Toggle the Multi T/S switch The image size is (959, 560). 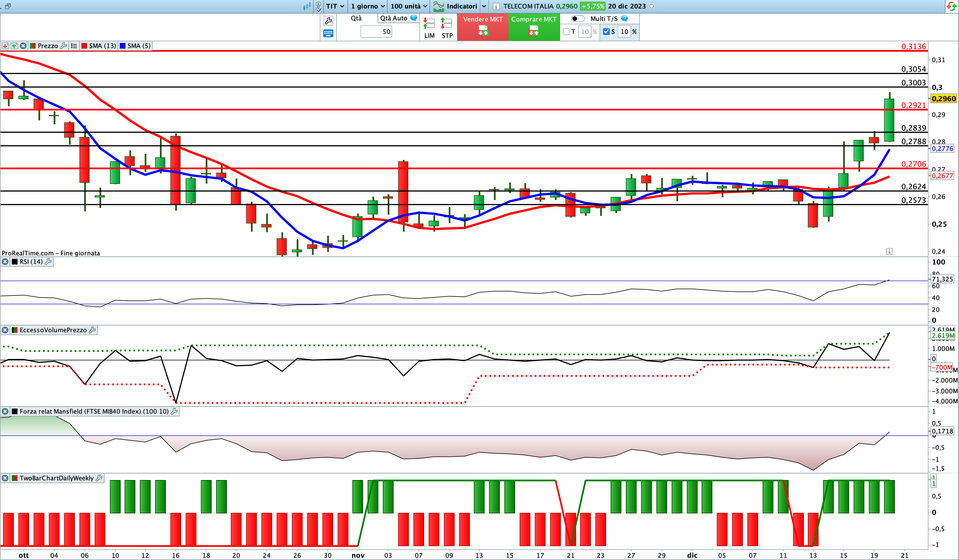coord(578,19)
